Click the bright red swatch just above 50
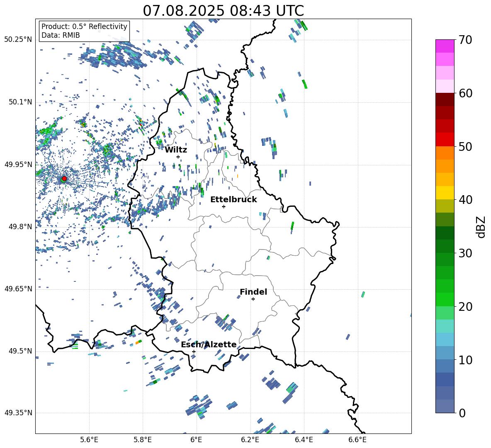Screen dimensions: 491x448 445,140
